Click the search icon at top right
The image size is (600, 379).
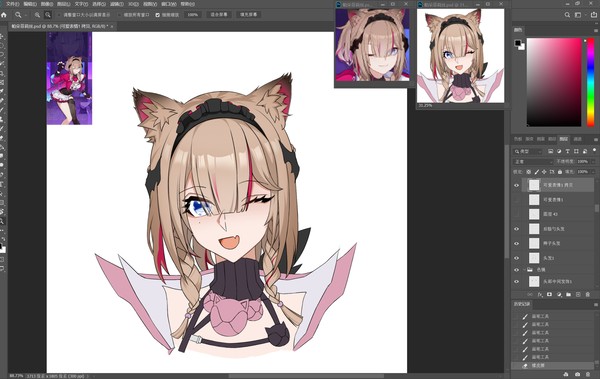point(567,15)
